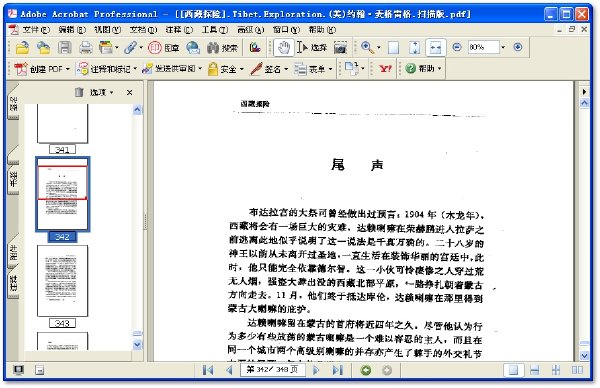
Task: Toggle Fit Width page view button
Action: point(435,47)
